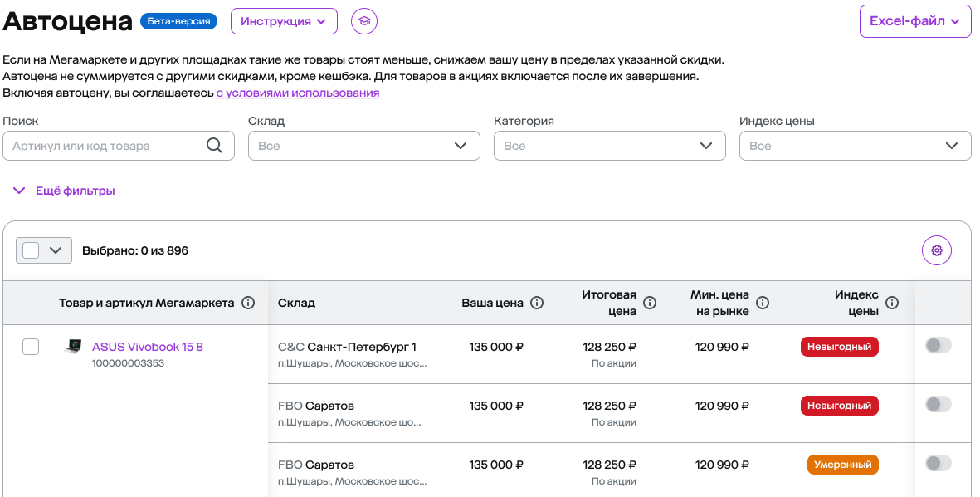Tick the select-all checkbox in table header
The width and height of the screenshot is (980, 497).
(31, 250)
